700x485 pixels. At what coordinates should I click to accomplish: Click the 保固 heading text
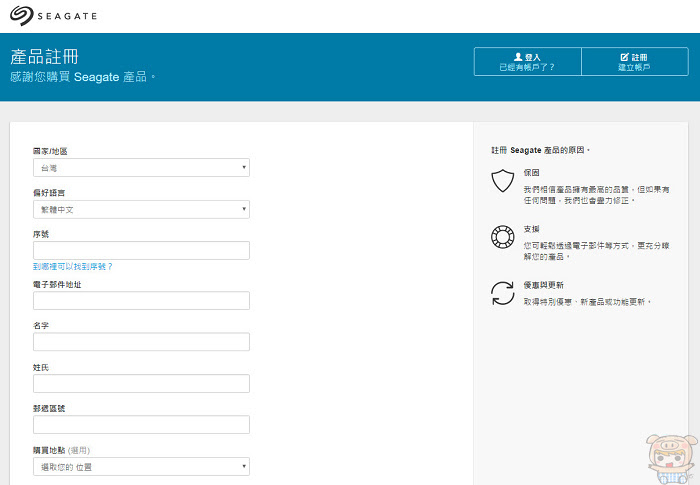click(x=532, y=173)
